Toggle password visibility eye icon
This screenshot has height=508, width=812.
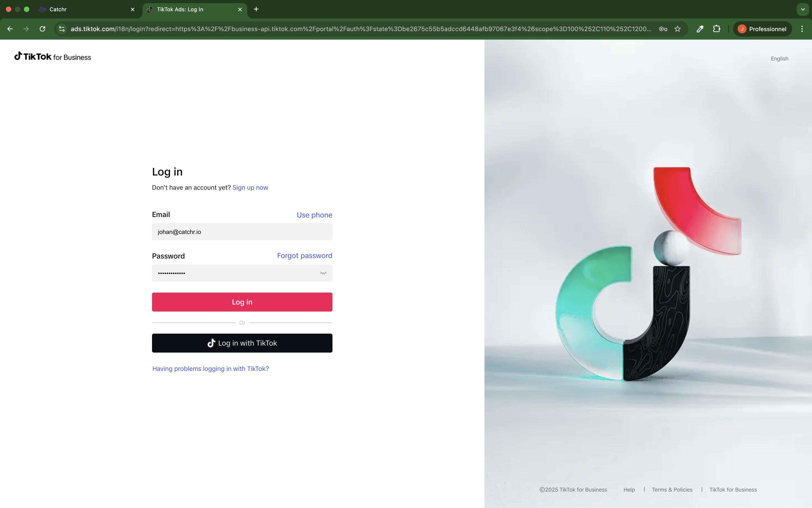(x=323, y=273)
